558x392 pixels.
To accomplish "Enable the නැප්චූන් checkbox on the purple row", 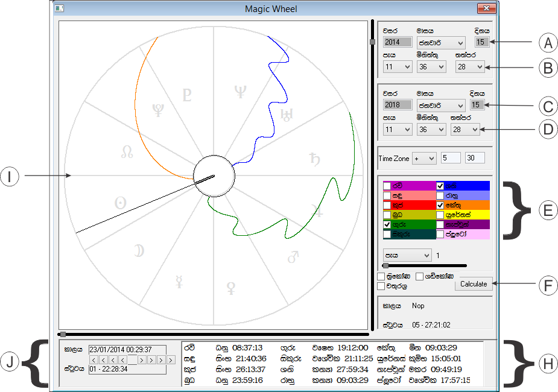I will click(440, 224).
